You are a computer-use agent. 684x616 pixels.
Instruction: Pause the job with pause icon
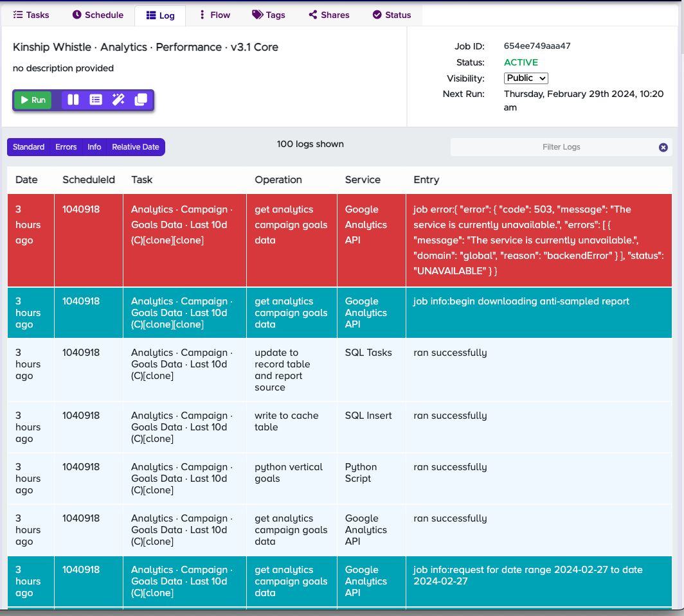(73, 100)
